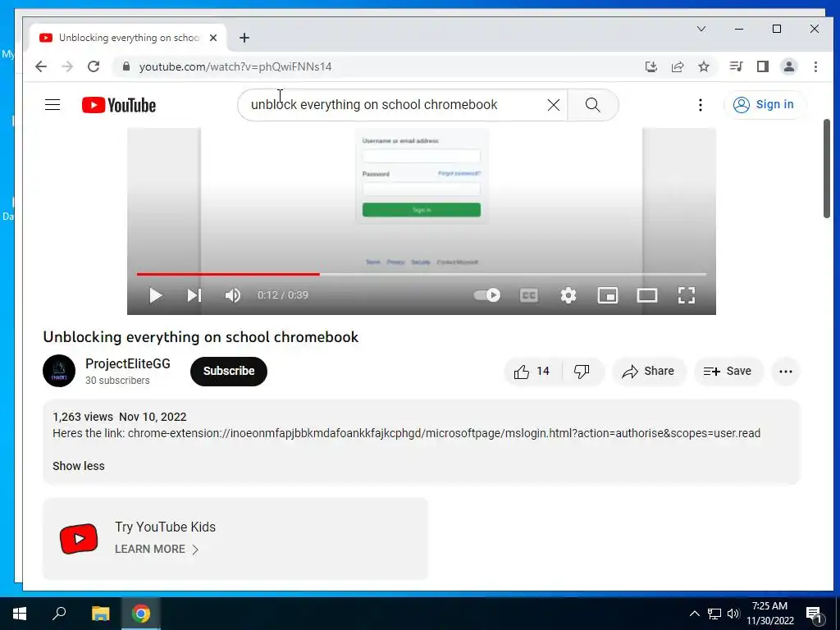The height and width of the screenshot is (630, 840).
Task: Go to YouTube home via logo
Action: click(119, 105)
